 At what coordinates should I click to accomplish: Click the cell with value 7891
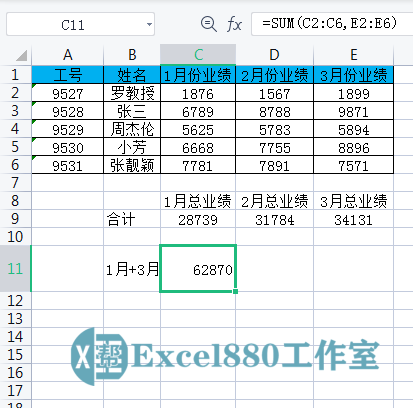point(274,165)
